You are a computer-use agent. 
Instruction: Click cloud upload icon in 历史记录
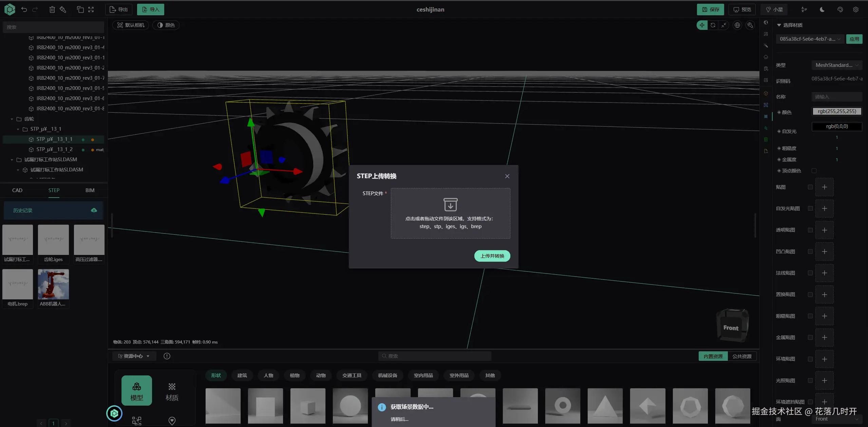point(94,210)
